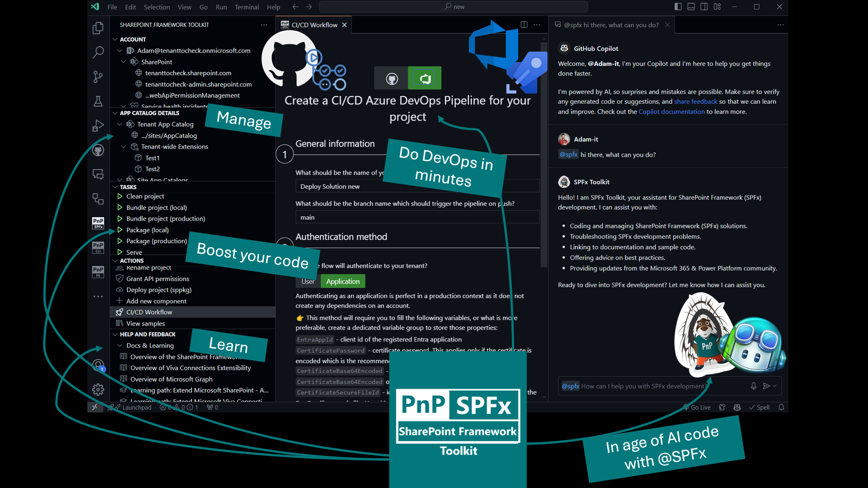Open the Run and Debug view

pos(98,126)
